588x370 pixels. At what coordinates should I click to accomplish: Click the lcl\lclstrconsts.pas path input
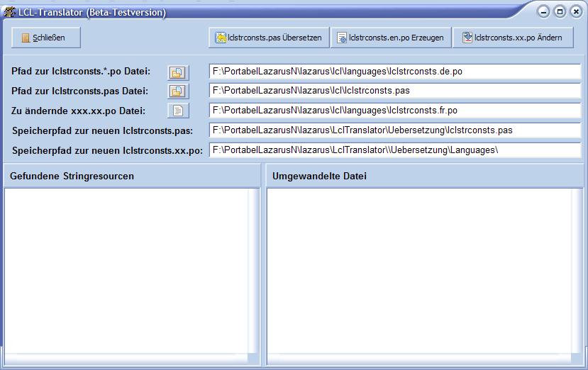click(x=394, y=91)
